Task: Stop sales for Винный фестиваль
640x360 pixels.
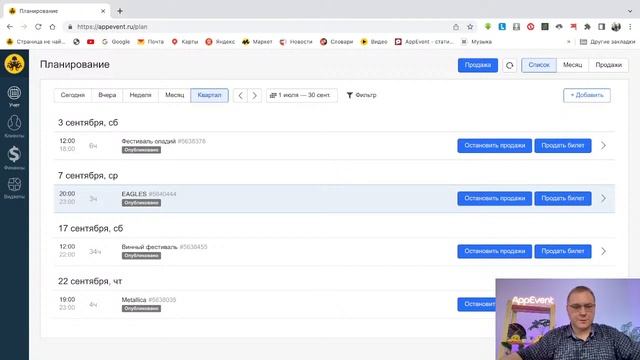Action: click(x=494, y=251)
